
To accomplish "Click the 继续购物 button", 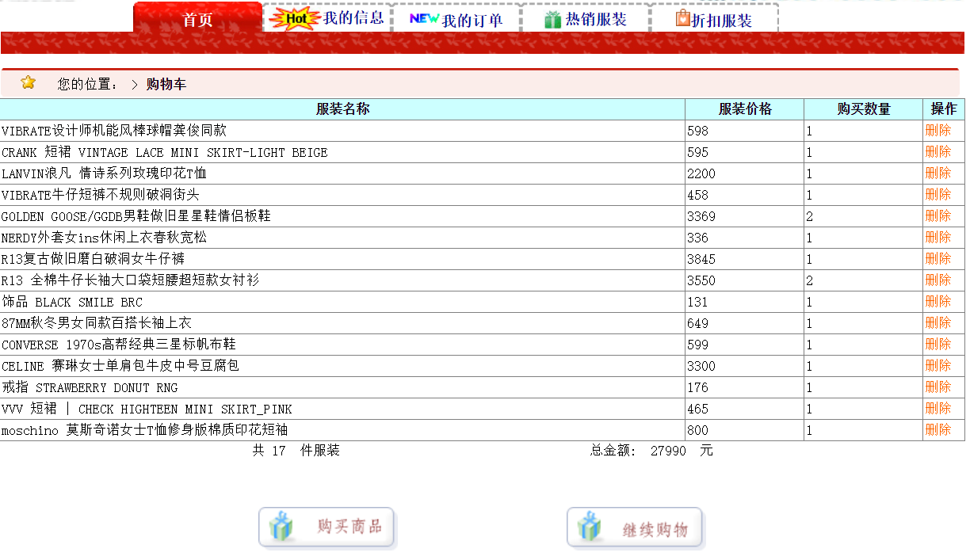I will click(635, 528).
